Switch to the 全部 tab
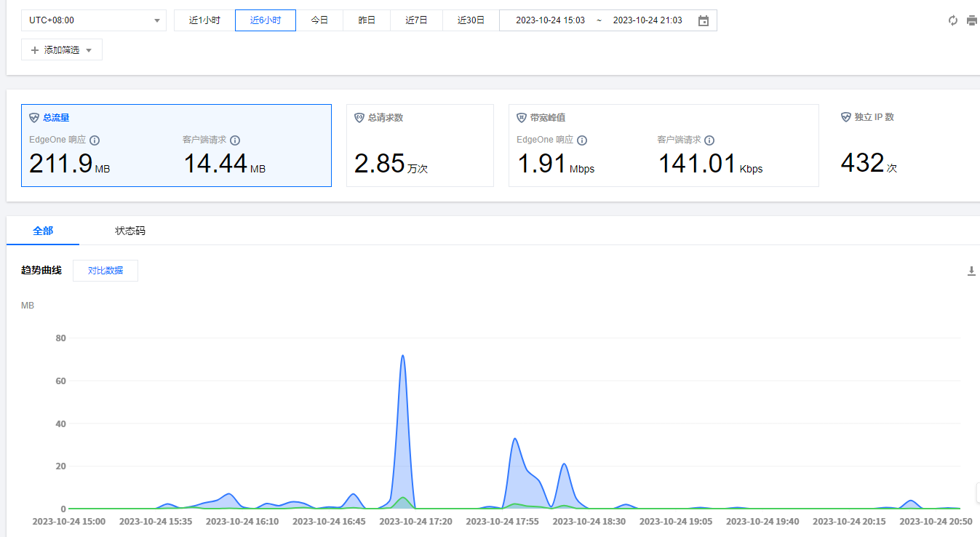This screenshot has width=980, height=537. (43, 231)
